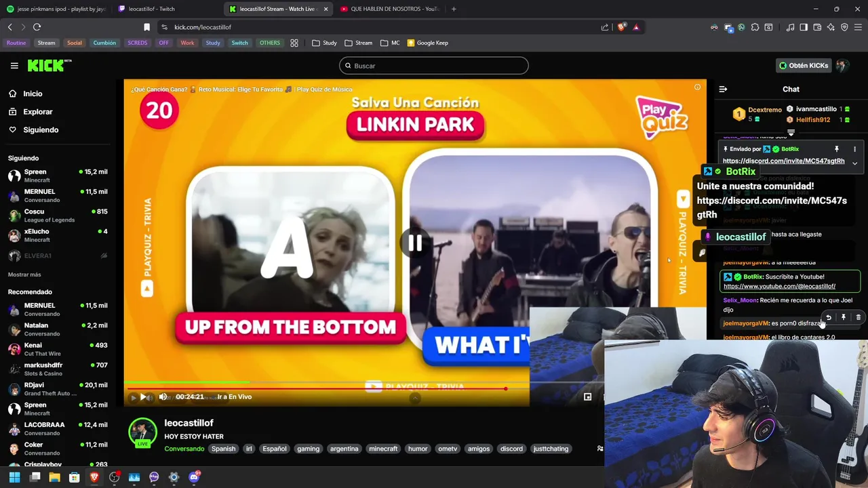The height and width of the screenshot is (488, 868).
Task: Open Discord from taskbar
Action: pyautogui.click(x=194, y=477)
